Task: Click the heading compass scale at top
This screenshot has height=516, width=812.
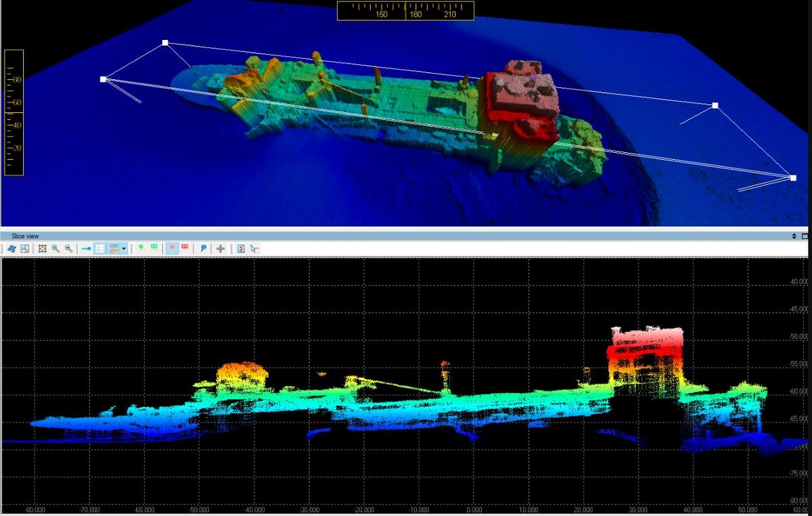Action: point(405,11)
